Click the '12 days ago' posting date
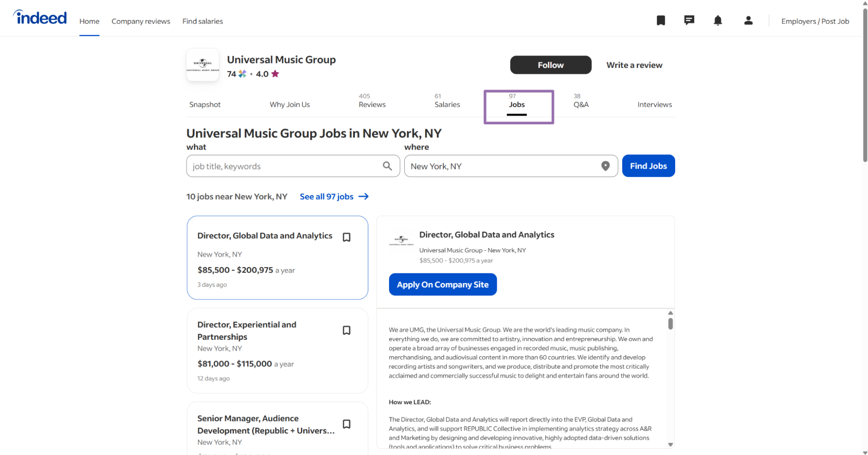This screenshot has width=868, height=455. coord(214,379)
